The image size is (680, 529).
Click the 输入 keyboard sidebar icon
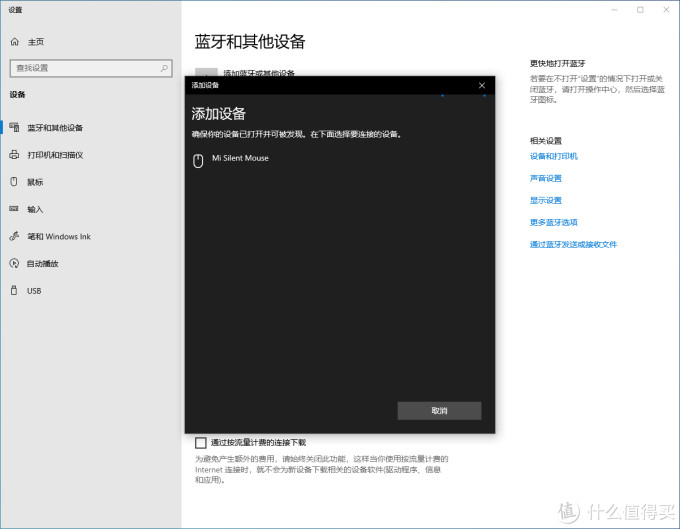tap(14, 209)
